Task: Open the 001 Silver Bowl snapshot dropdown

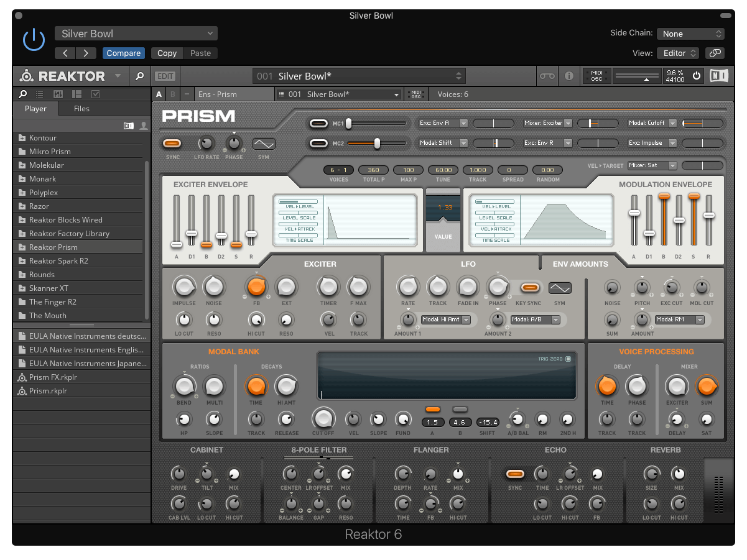Action: point(339,94)
